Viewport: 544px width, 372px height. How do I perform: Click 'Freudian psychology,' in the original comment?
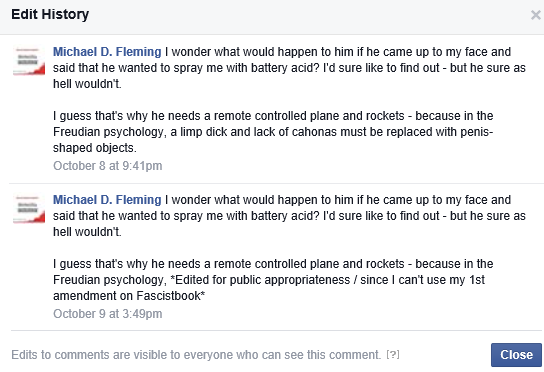(110, 132)
